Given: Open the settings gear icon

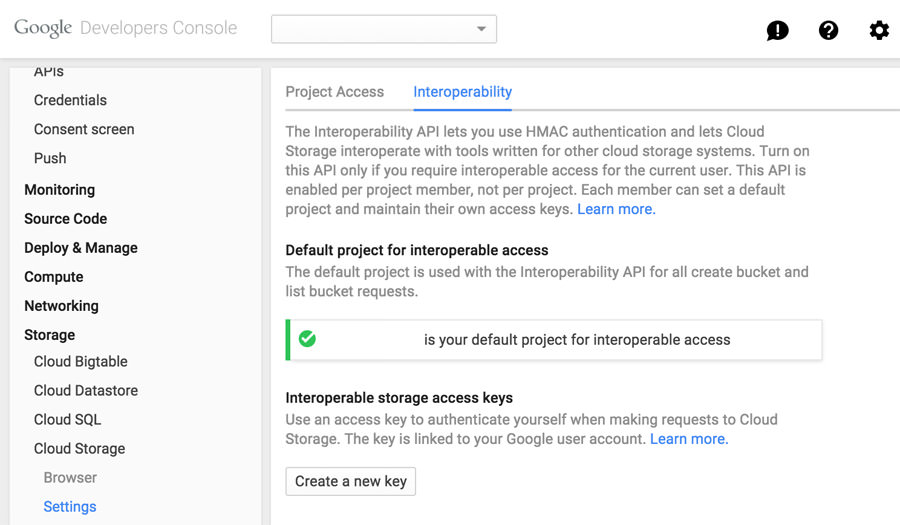Looking at the screenshot, I should click(879, 30).
